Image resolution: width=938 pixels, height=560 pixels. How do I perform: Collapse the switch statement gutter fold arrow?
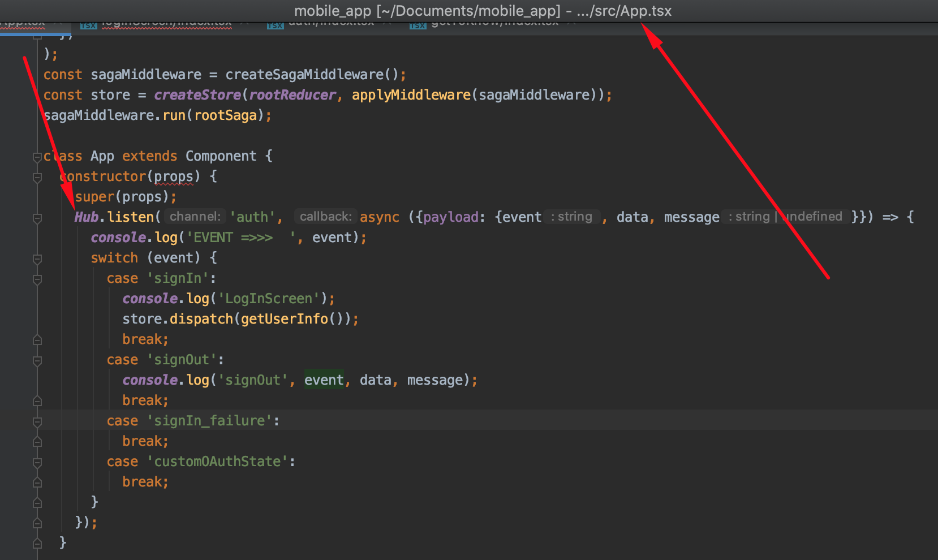coord(37,257)
